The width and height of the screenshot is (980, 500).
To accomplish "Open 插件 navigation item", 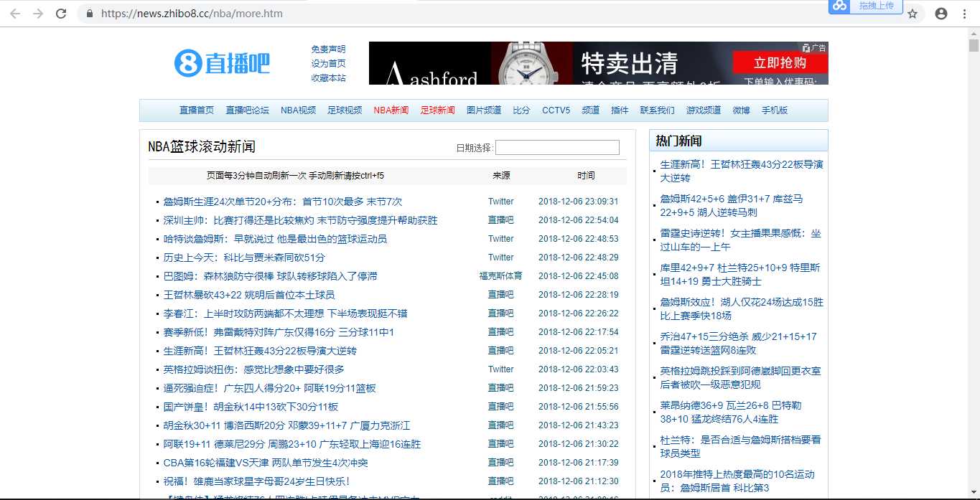I will point(620,110).
